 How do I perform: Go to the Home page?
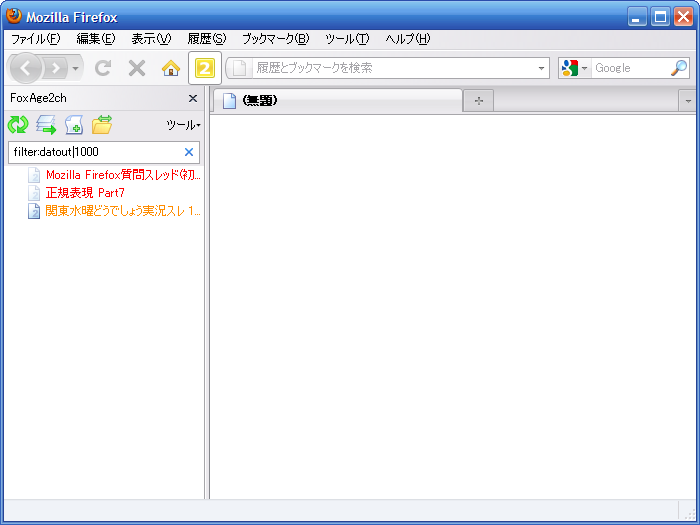click(x=171, y=68)
